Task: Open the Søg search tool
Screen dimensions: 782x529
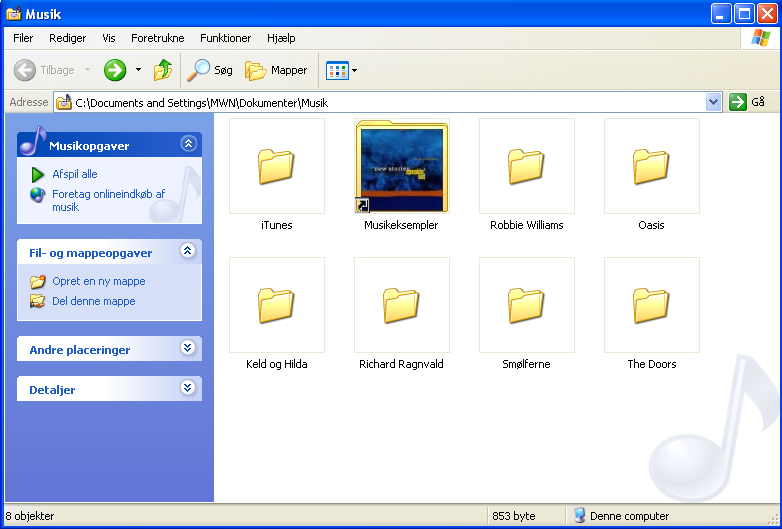Action: coord(210,70)
